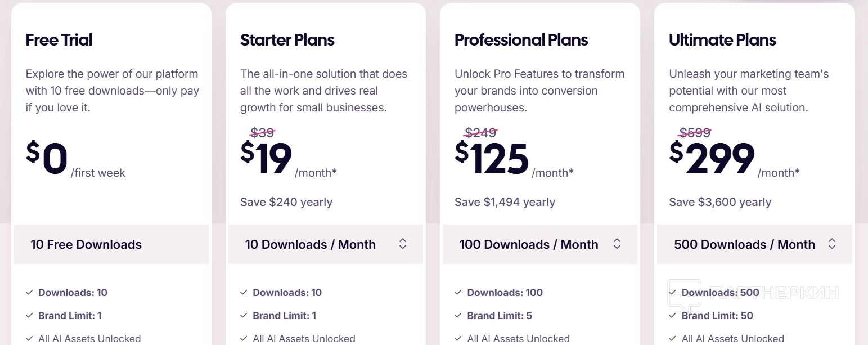Select the "Professional Plans" title
Screen dimensions: 868x345
pos(521,40)
